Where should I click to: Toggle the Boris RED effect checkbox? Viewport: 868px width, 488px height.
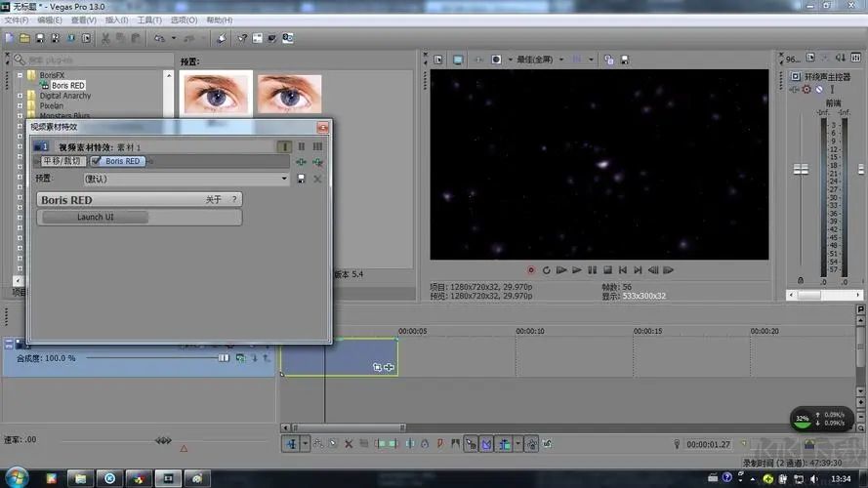coord(97,161)
